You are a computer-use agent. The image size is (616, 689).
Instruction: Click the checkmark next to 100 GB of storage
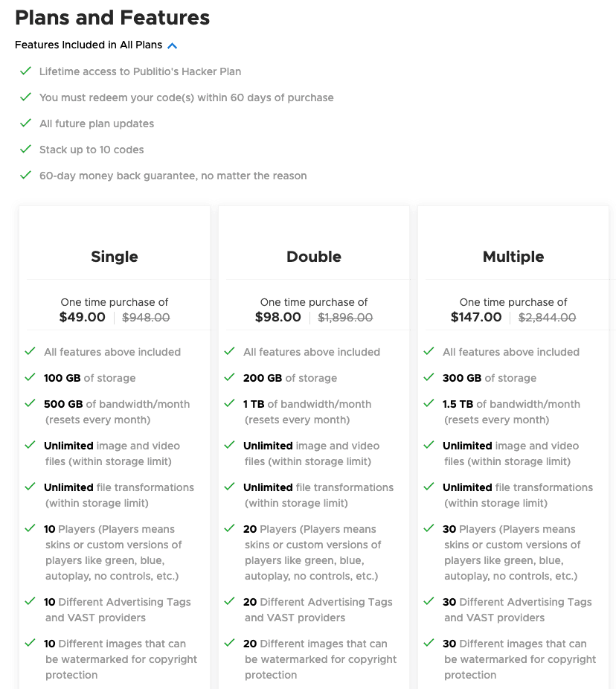point(30,377)
